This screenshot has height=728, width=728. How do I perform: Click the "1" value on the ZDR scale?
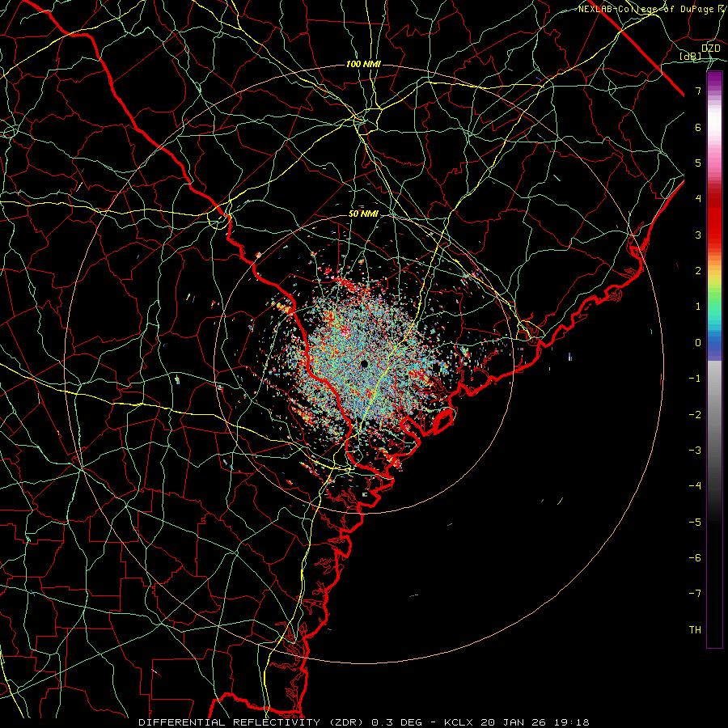coord(698,307)
